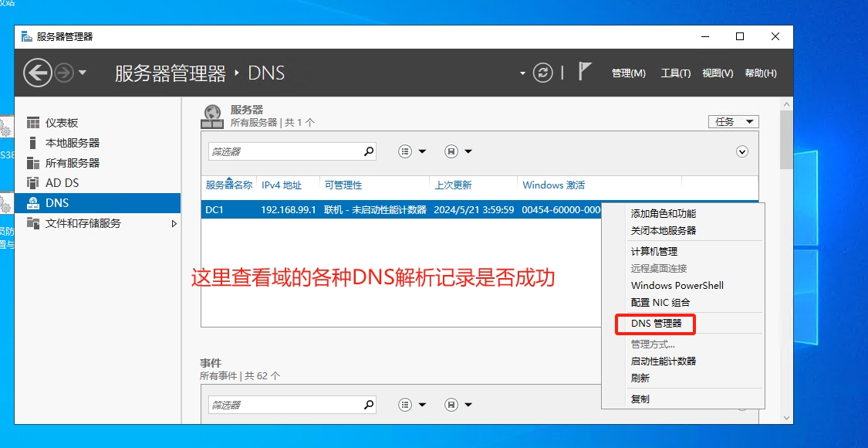Click the 所有服务器 icon
The image size is (868, 448).
tap(33, 163)
